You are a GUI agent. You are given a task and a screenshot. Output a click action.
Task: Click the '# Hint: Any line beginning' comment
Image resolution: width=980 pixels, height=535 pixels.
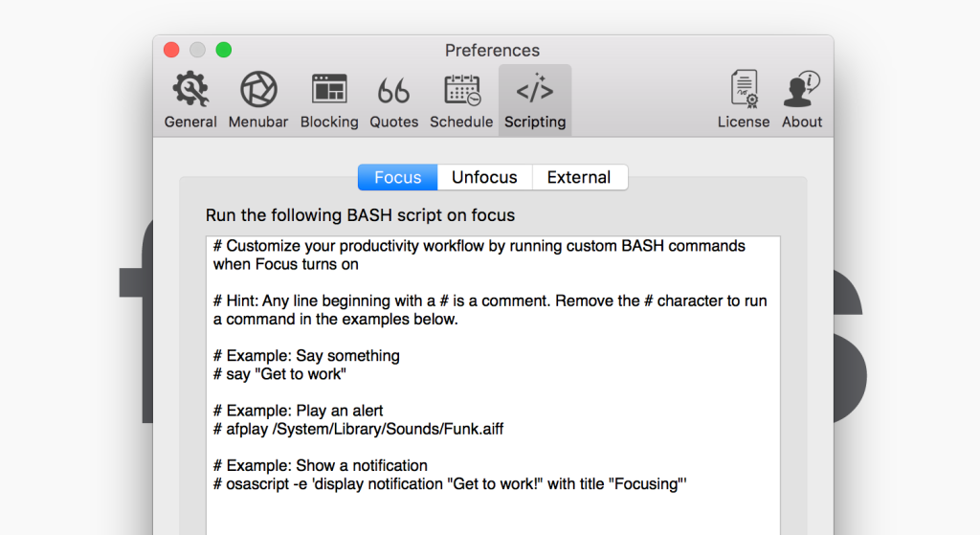coord(490,310)
